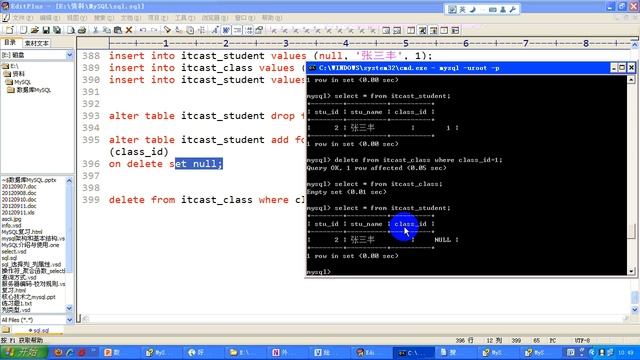Click the Undo arrow icon
640x360 pixels.
click(x=142, y=30)
